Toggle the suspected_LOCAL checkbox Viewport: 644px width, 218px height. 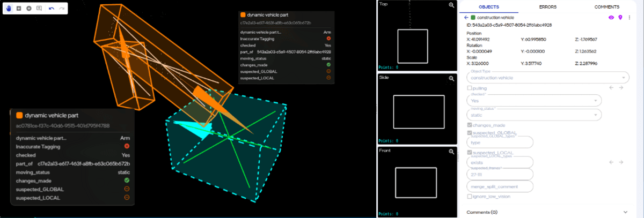point(470,153)
